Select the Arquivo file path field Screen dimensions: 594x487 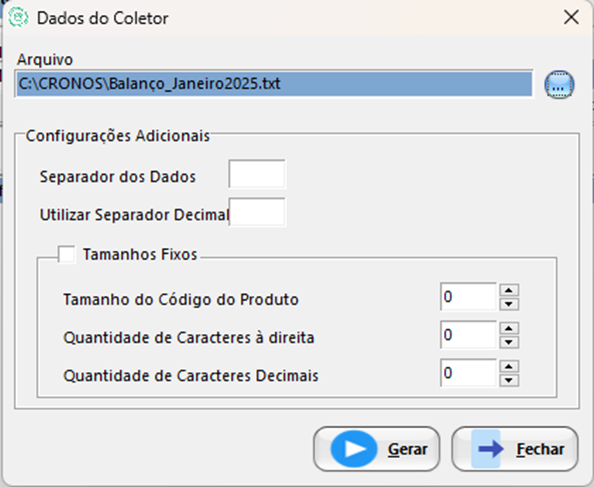pyautogui.click(x=274, y=84)
